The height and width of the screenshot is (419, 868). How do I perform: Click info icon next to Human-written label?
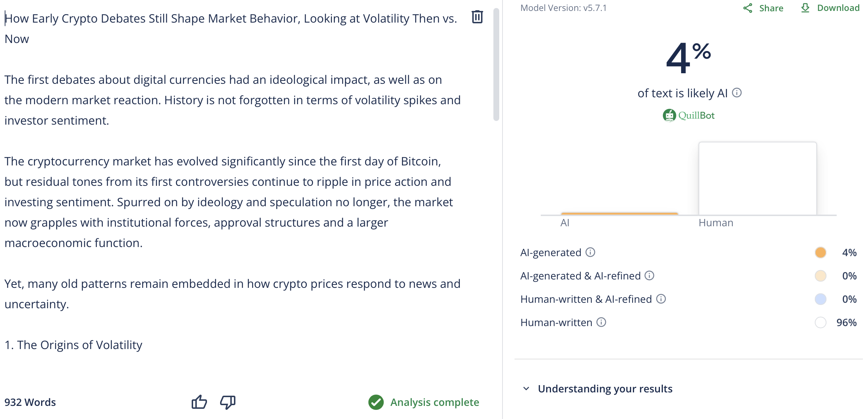click(601, 322)
